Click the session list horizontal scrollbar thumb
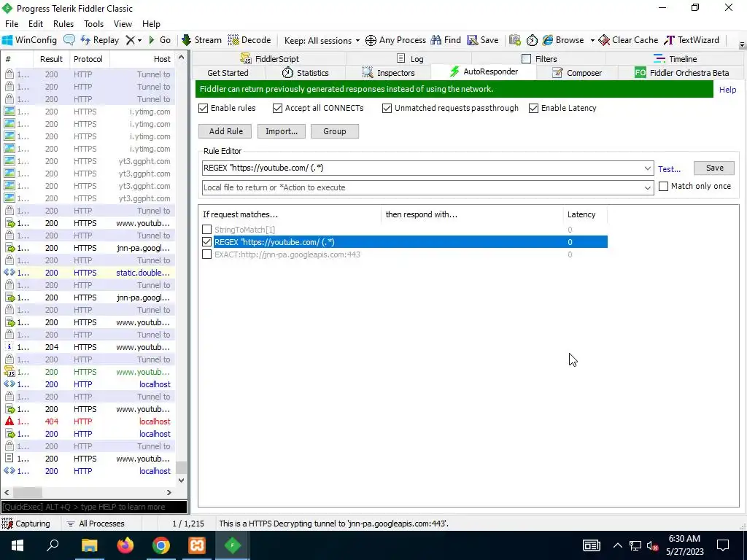Screen dimensions: 747x560 [x=28, y=492]
